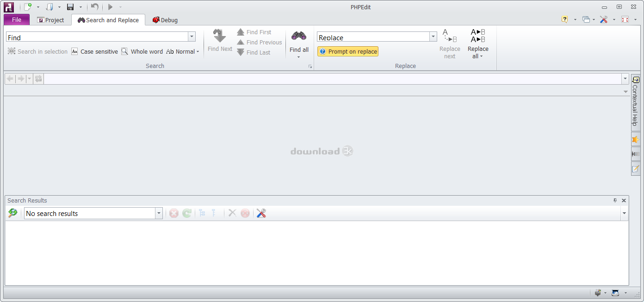The image size is (644, 302).
Task: Create a new document with the new file icon
Action: (x=28, y=7)
